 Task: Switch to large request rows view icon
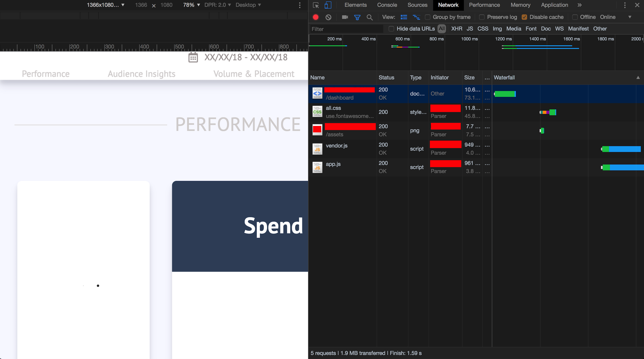point(404,17)
